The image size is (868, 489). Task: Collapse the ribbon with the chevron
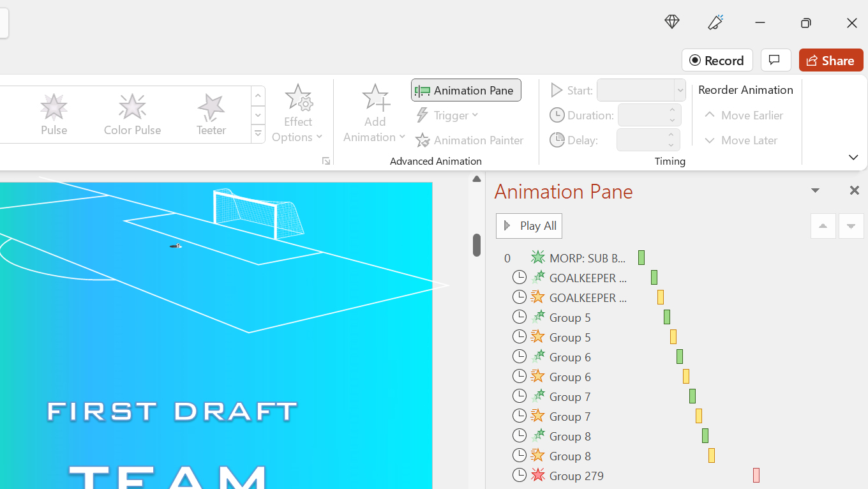coord(853,157)
